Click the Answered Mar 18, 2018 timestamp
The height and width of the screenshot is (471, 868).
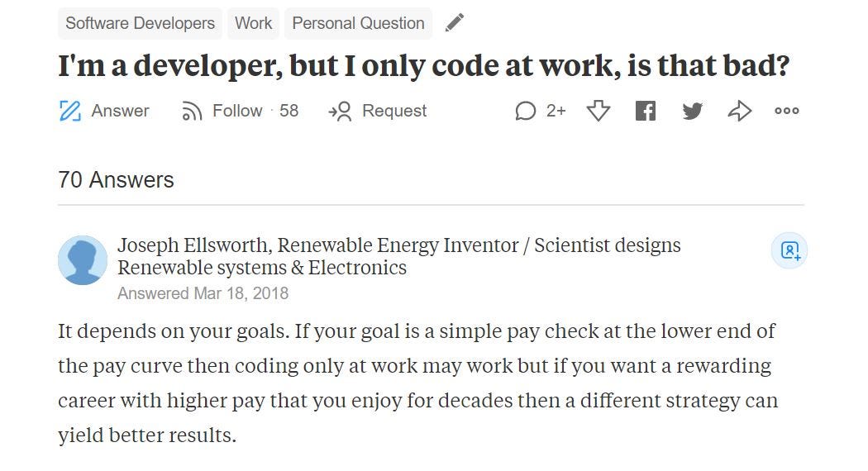tap(203, 293)
